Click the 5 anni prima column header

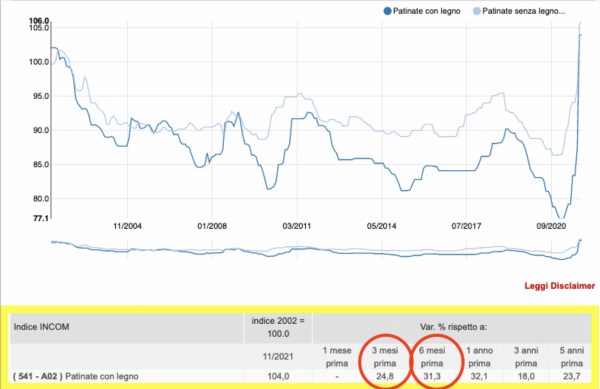[572, 356]
